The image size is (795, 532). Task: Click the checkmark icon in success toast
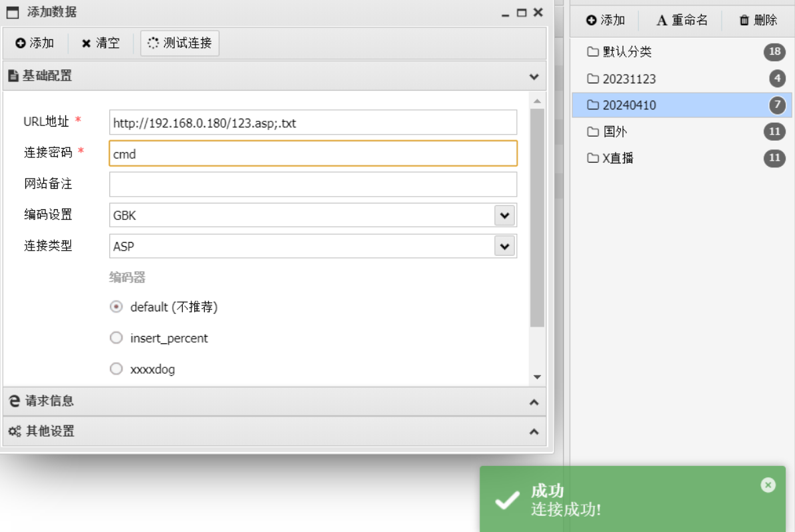(x=507, y=500)
